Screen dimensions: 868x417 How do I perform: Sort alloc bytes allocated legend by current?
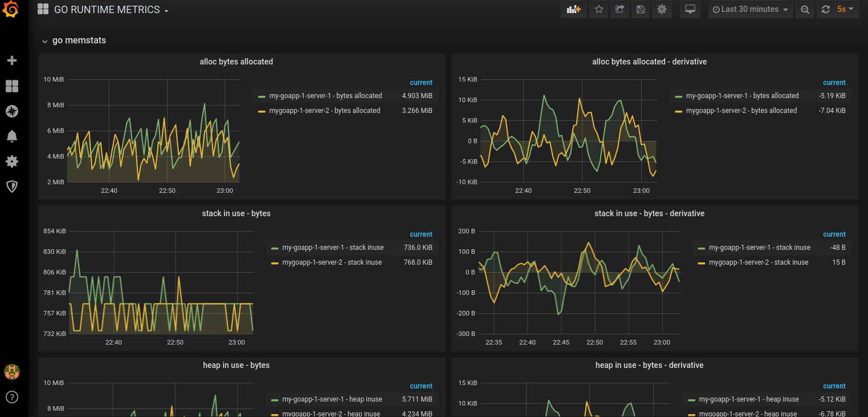[421, 83]
